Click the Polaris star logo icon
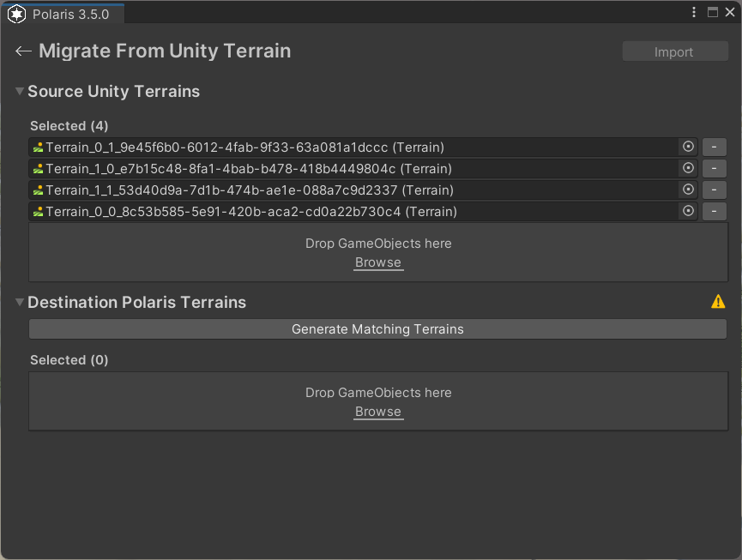The width and height of the screenshot is (742, 560). [16, 15]
